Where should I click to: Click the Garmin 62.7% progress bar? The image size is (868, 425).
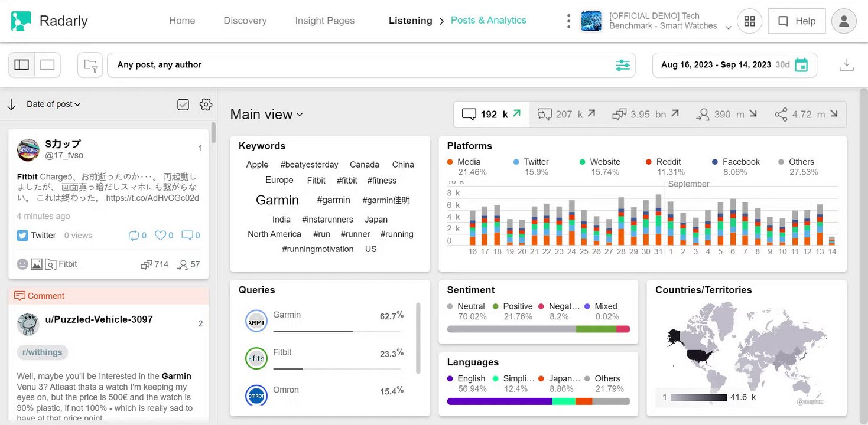337,331
